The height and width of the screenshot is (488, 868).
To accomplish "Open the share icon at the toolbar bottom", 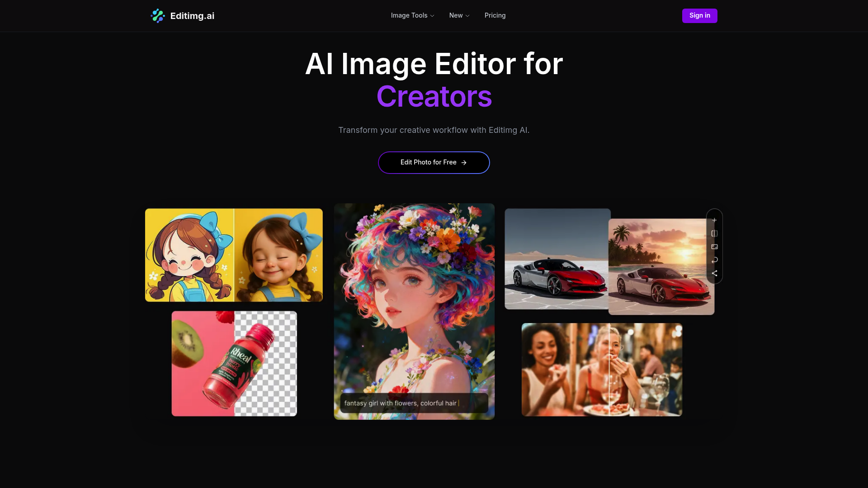I will pos(715,273).
